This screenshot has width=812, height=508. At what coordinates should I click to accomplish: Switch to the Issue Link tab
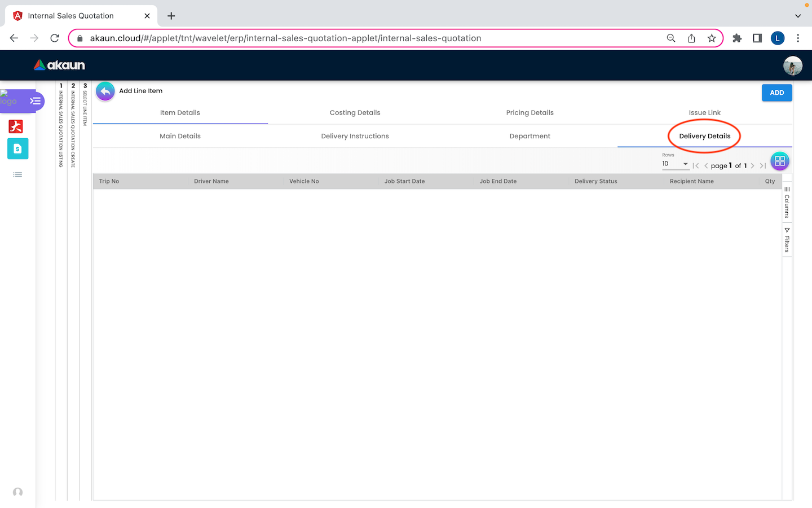pyautogui.click(x=705, y=113)
